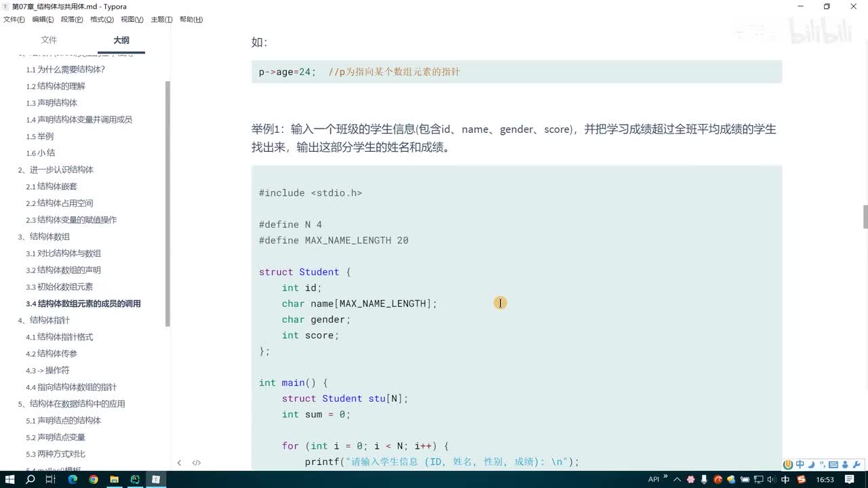The height and width of the screenshot is (488, 868).
Task: Go to 1.4 声明结构体变量并调用成员
Action: pyautogui.click(x=79, y=119)
